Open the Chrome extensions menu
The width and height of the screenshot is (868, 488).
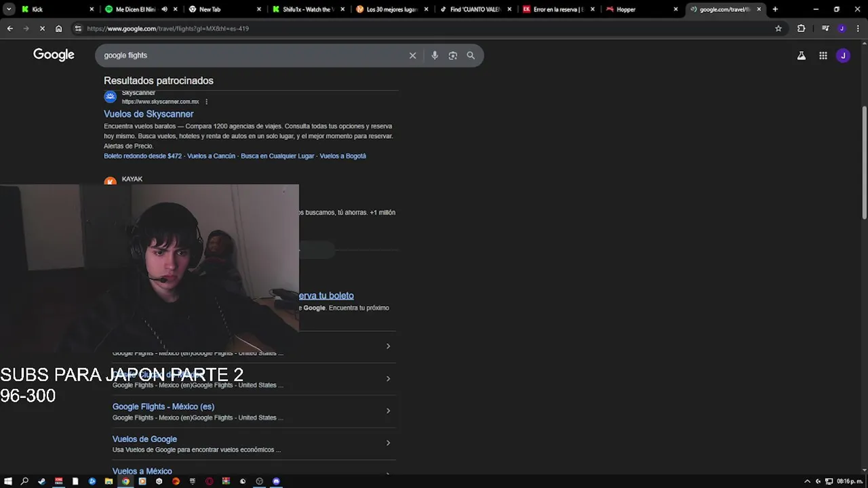pos(801,28)
